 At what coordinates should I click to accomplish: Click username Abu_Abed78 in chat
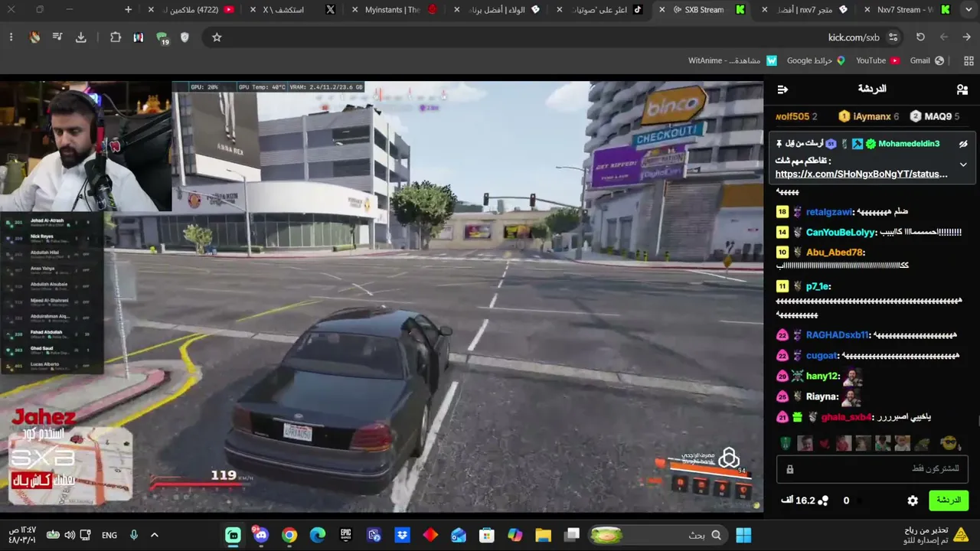(x=835, y=253)
